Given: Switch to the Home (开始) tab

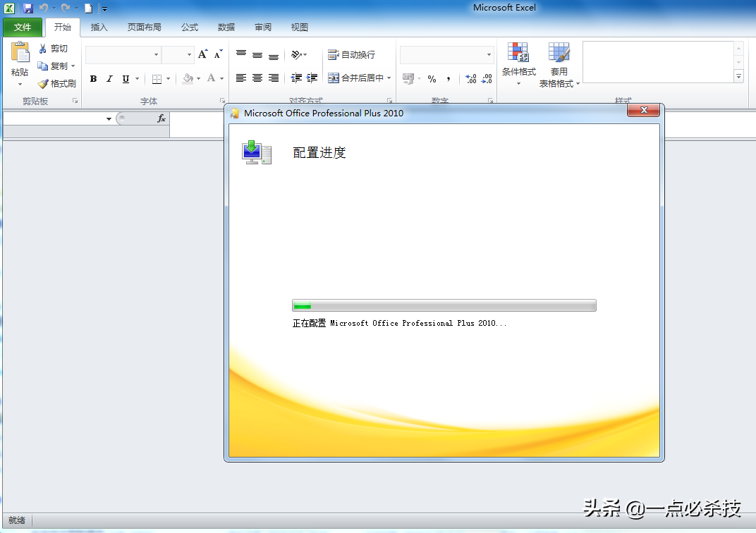Looking at the screenshot, I should click(63, 27).
